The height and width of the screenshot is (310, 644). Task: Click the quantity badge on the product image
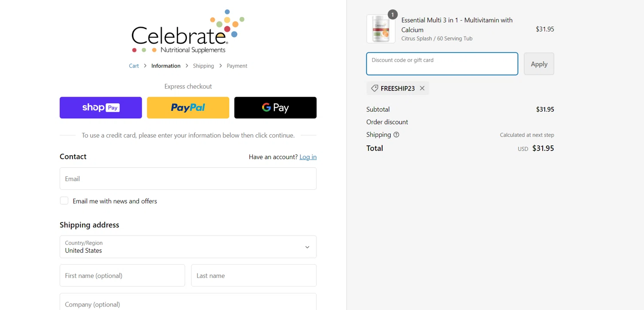tap(392, 15)
